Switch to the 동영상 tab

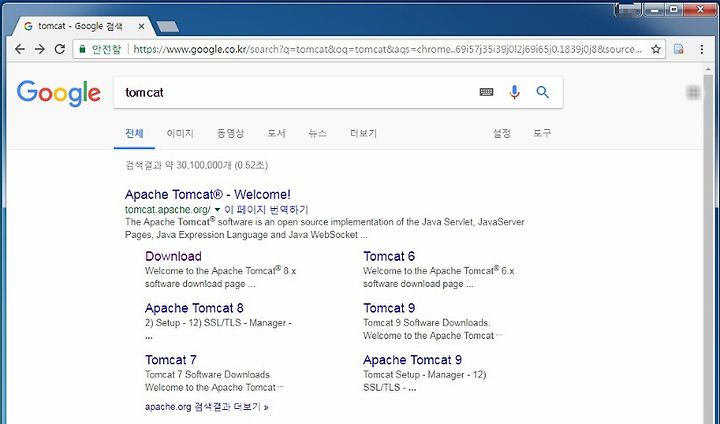point(230,134)
